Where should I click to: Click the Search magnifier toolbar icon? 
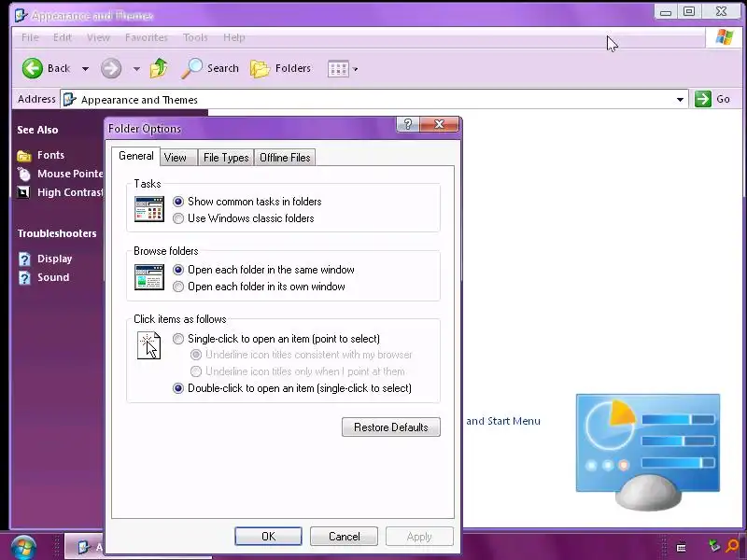192,68
